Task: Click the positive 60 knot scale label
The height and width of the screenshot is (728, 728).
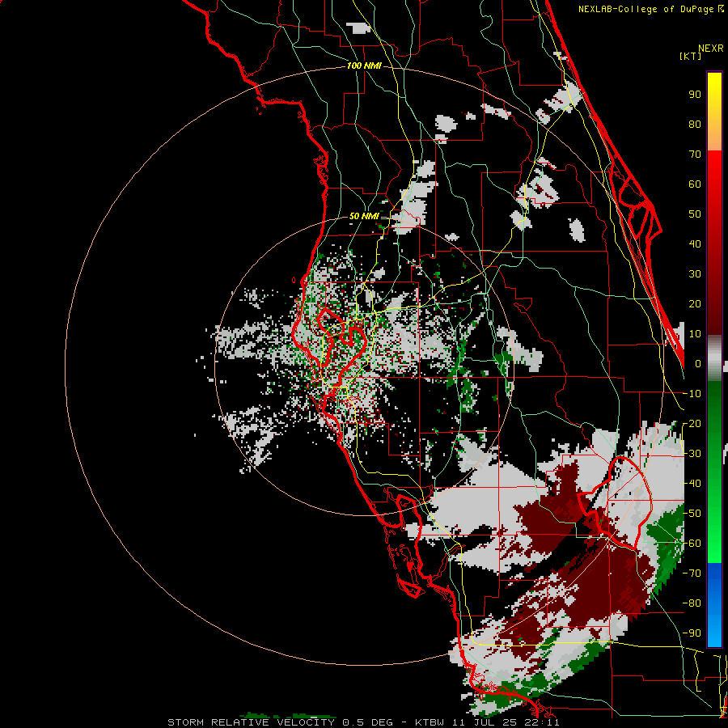Action: pyautogui.click(x=695, y=184)
